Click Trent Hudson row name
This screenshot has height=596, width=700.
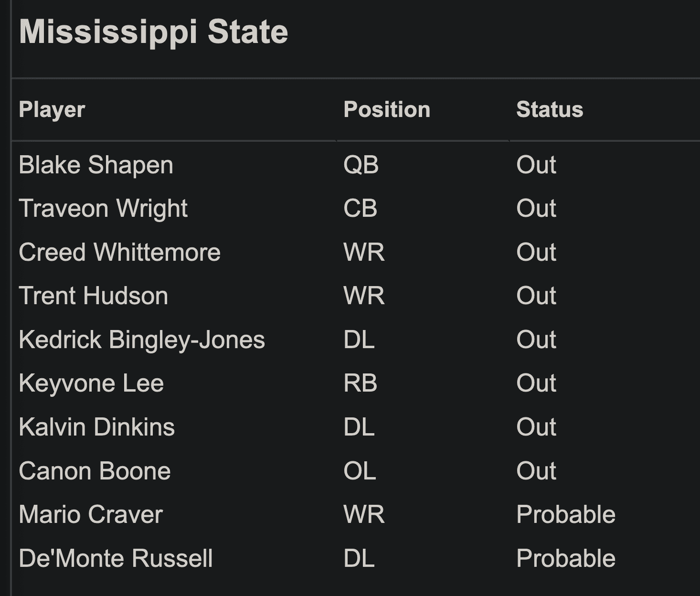[94, 296]
